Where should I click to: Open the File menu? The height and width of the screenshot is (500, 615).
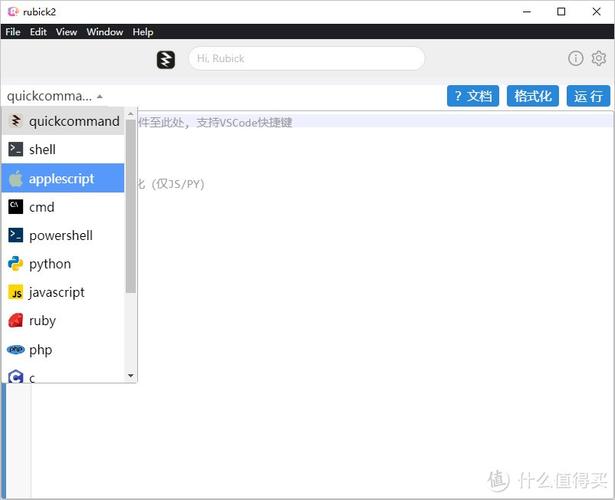[x=13, y=32]
